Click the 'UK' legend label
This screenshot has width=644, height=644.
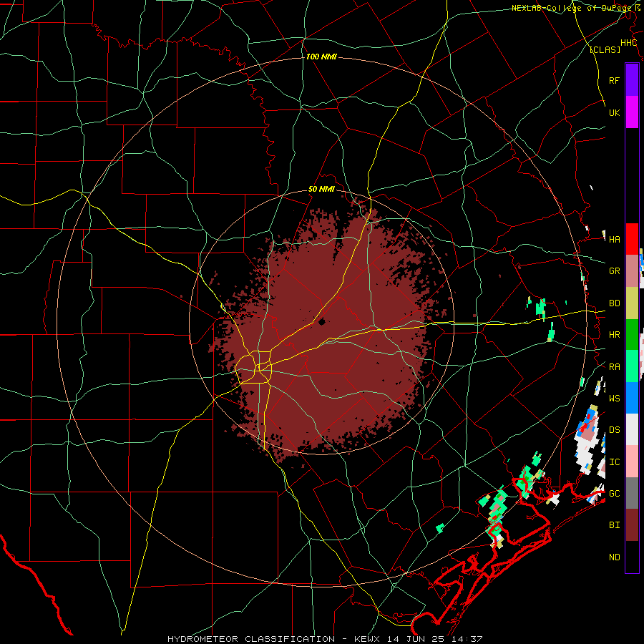click(614, 112)
